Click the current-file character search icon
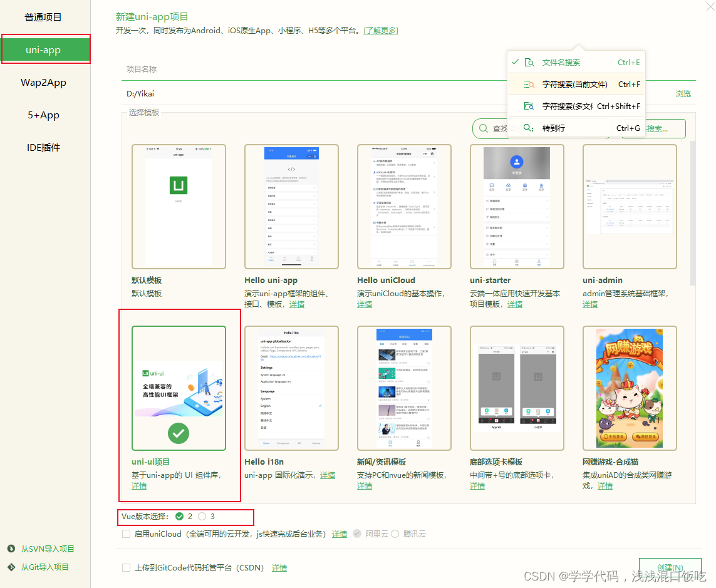716x588 pixels. 529,85
